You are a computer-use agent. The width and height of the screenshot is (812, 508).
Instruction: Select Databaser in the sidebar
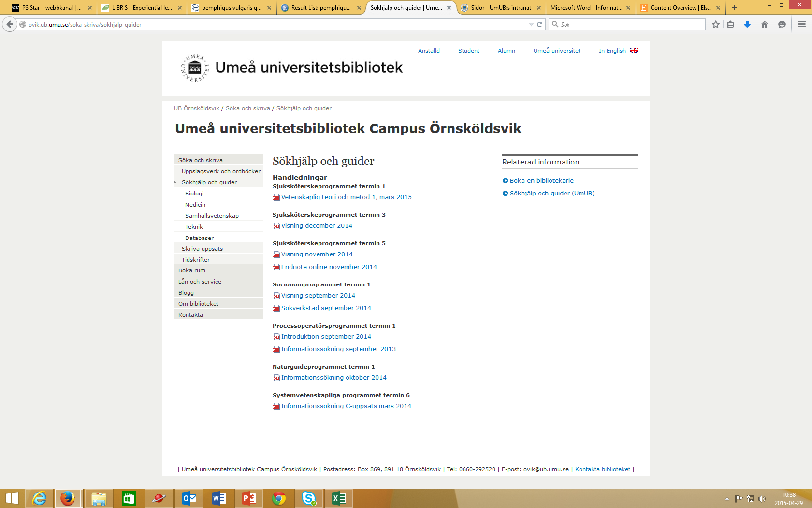(x=199, y=238)
